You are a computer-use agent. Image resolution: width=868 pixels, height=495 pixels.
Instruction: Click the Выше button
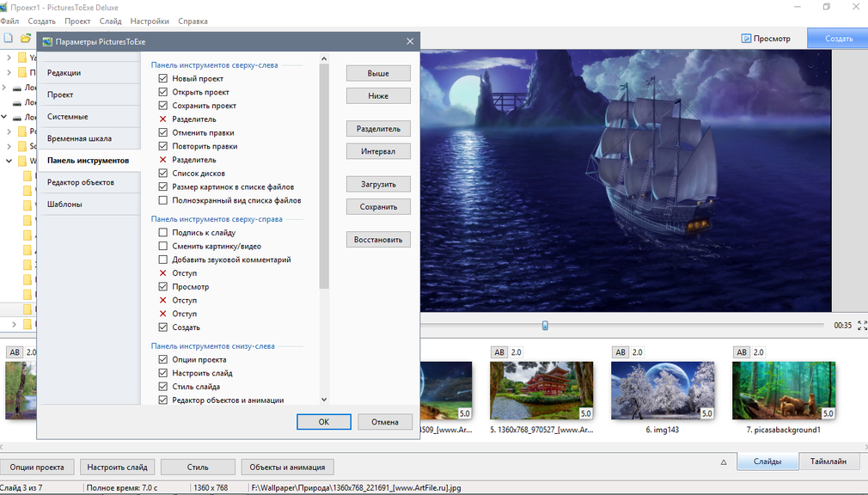coord(378,73)
